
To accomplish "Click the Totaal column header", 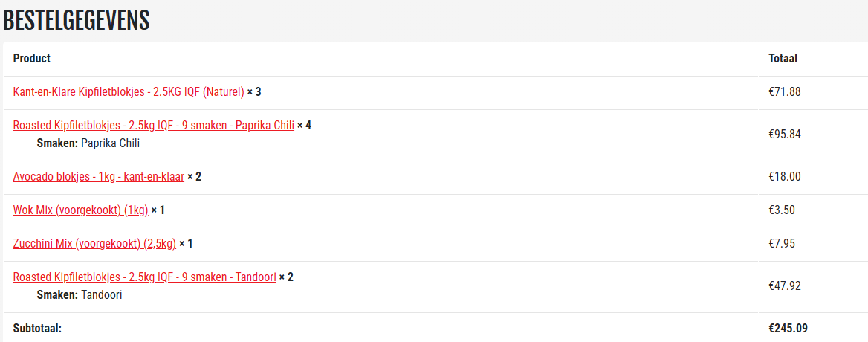I will pyautogui.click(x=783, y=59).
